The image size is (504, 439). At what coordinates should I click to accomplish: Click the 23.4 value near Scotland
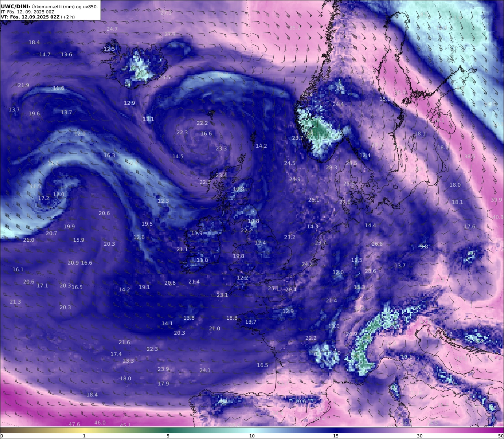tap(221, 176)
